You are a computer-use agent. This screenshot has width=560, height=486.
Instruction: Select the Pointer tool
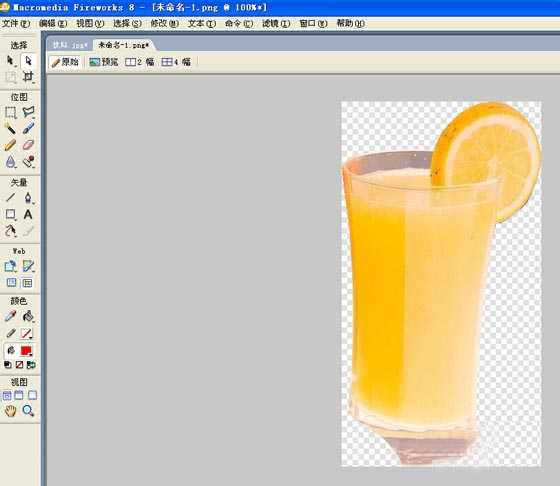(x=10, y=61)
